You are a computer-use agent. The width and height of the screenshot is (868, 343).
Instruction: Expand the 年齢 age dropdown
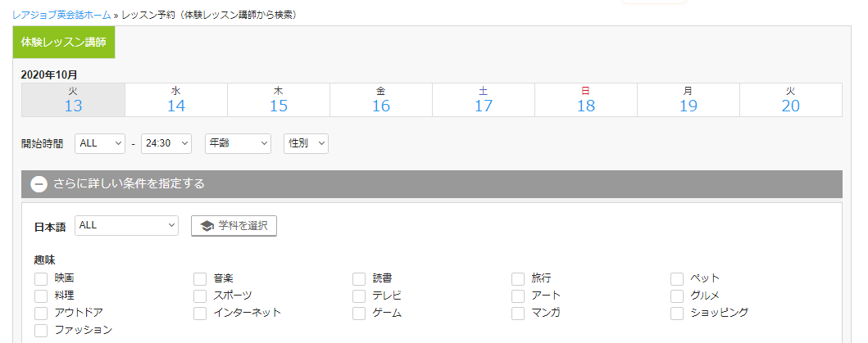pyautogui.click(x=238, y=143)
